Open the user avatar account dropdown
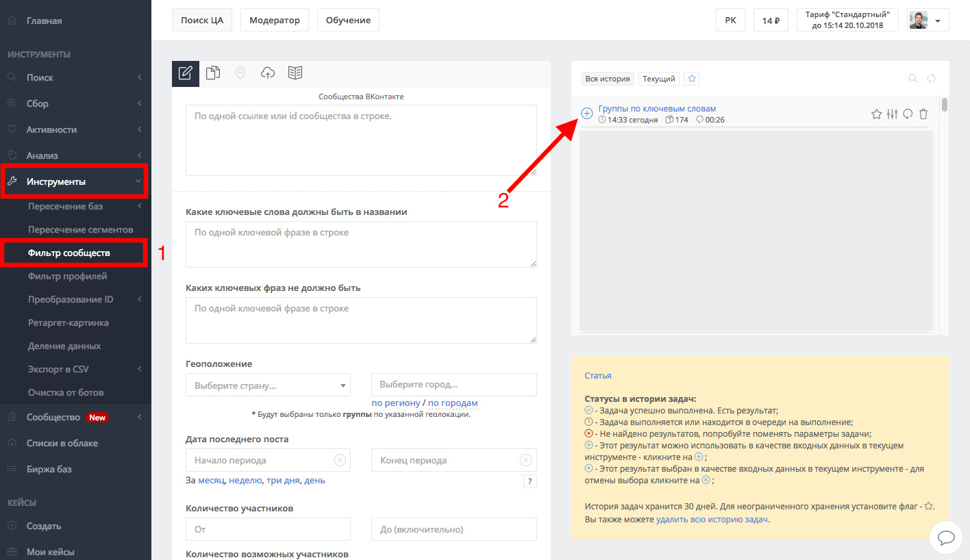The width and height of the screenshot is (970, 560). [928, 21]
